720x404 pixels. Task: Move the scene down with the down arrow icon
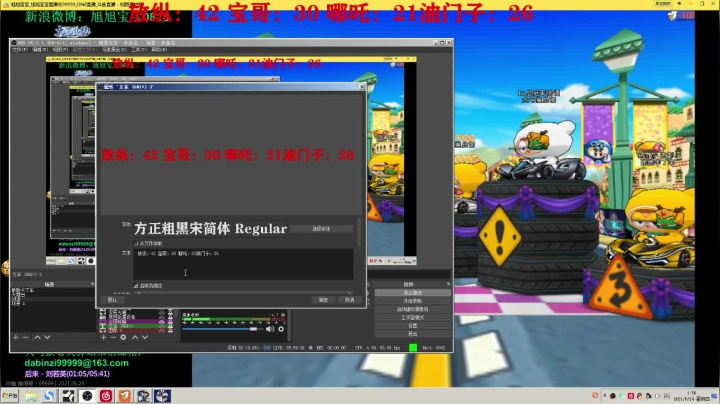[x=47, y=337]
